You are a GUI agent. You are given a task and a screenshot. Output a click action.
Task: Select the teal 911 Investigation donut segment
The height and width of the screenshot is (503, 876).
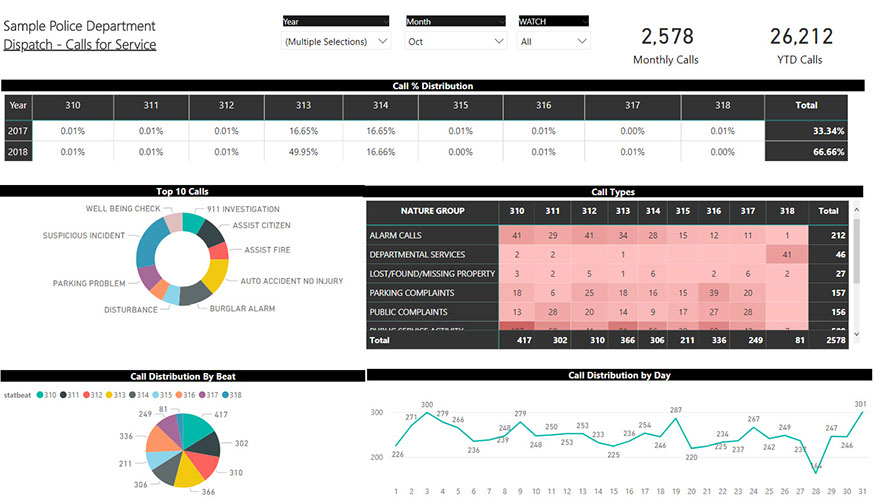point(193,225)
